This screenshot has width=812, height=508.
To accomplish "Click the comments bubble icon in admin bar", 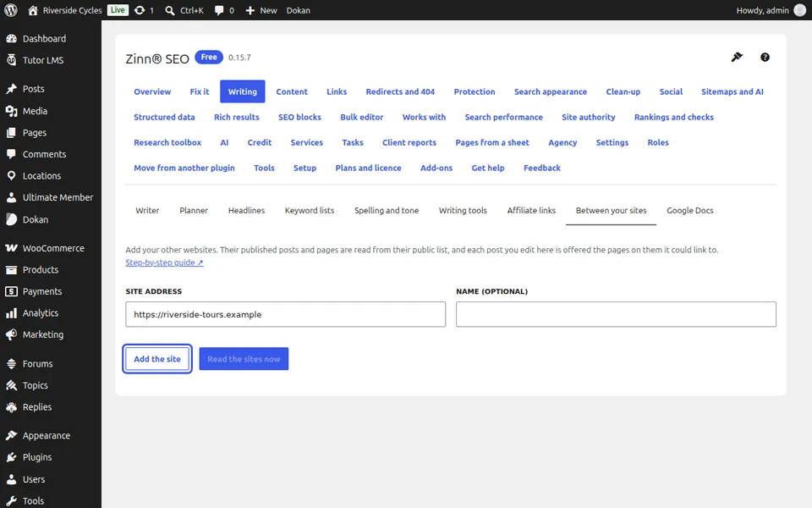I will pos(219,10).
